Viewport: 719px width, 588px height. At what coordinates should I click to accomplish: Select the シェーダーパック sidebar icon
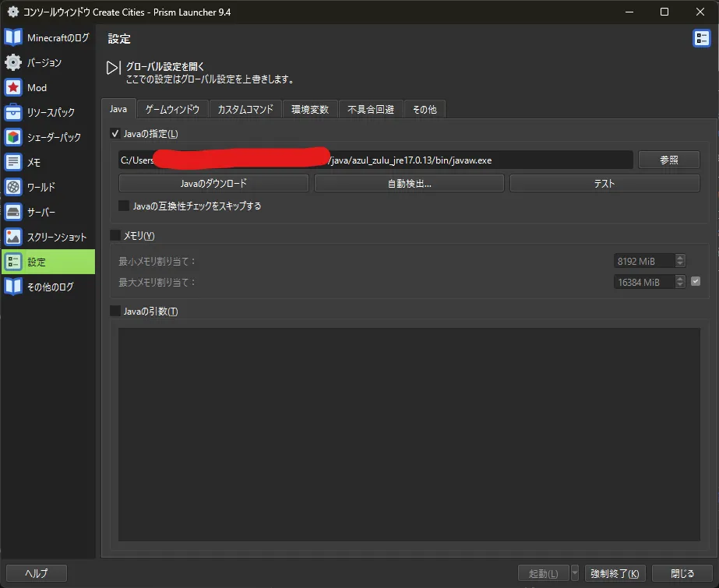(48, 136)
